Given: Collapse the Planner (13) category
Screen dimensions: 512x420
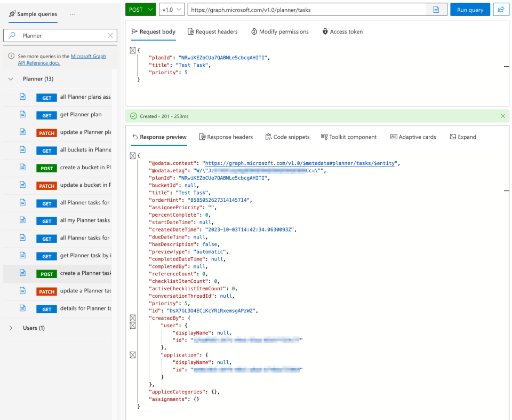Looking at the screenshot, I should pyautogui.click(x=11, y=78).
